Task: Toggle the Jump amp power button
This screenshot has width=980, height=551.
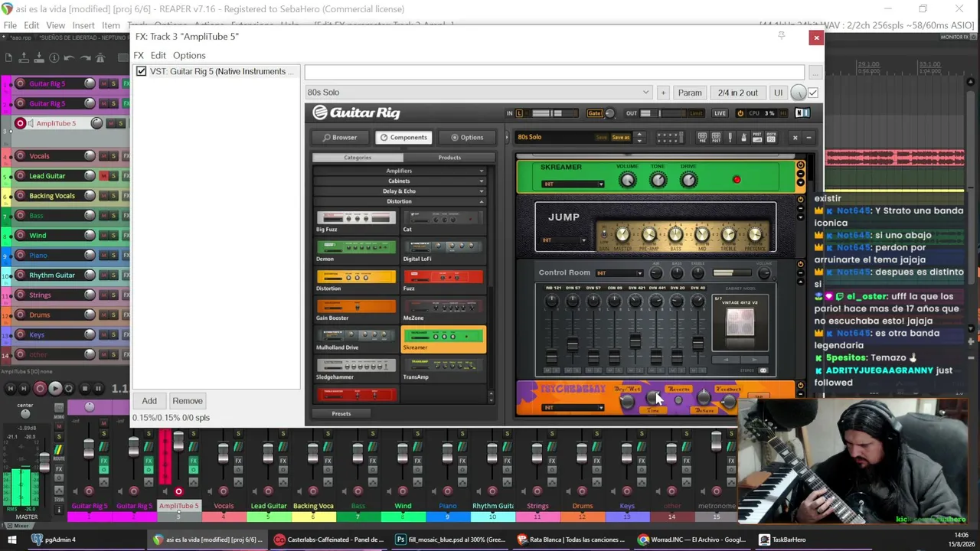Action: tap(800, 201)
